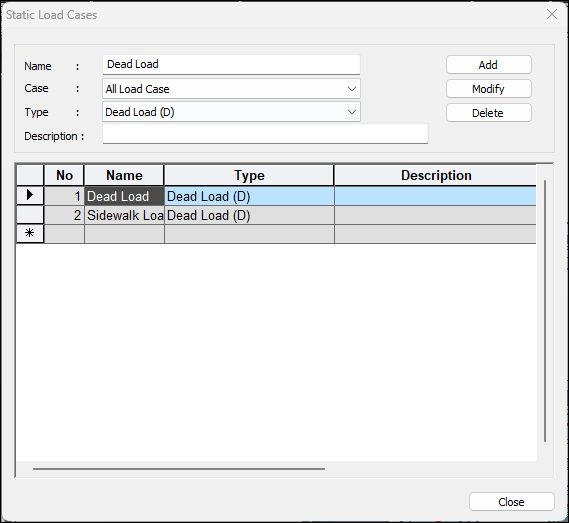The width and height of the screenshot is (569, 523).
Task: Select the Dead Load name cell in row 1
Action: [124, 196]
